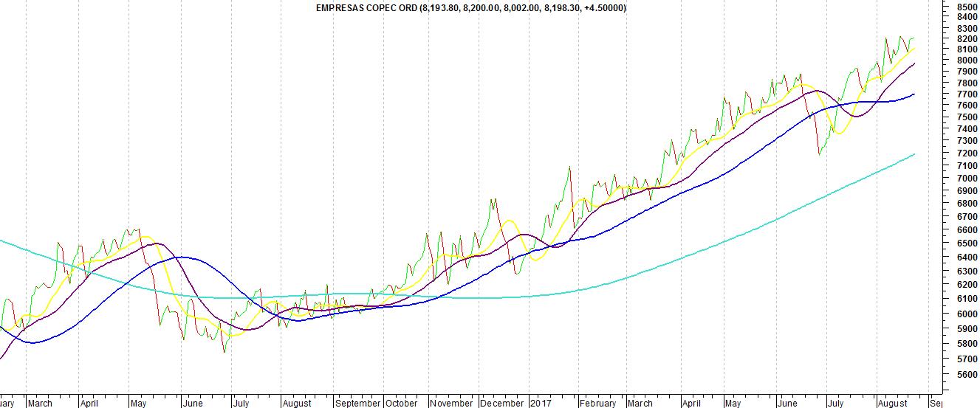Click the 7000 price level label
The height and width of the screenshot is (408, 980).
tap(967, 178)
